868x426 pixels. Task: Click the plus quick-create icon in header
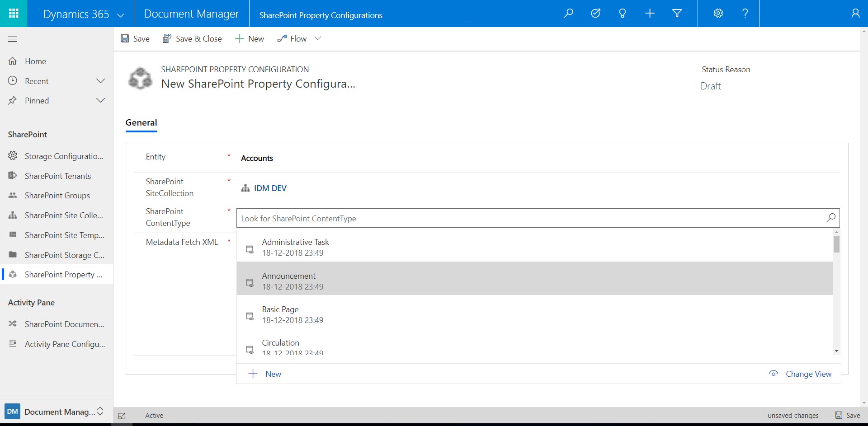click(x=650, y=14)
